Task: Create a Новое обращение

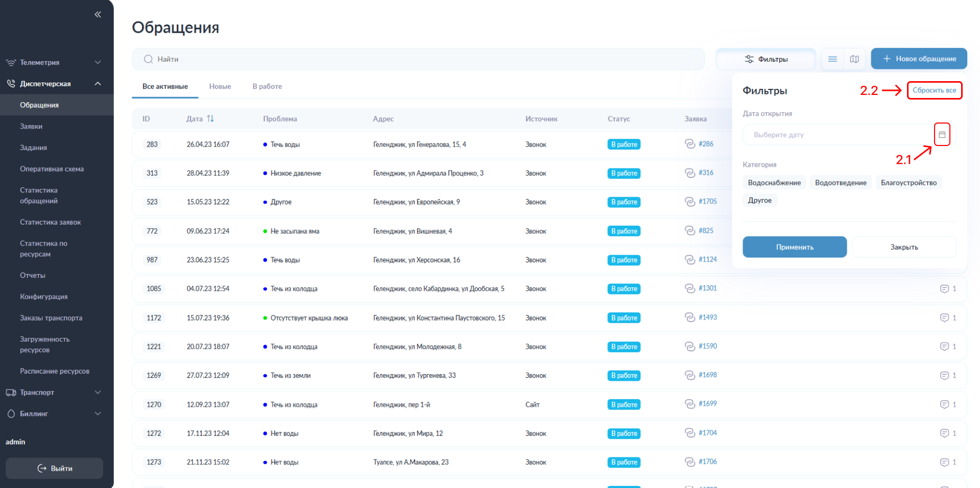Action: 918,59
